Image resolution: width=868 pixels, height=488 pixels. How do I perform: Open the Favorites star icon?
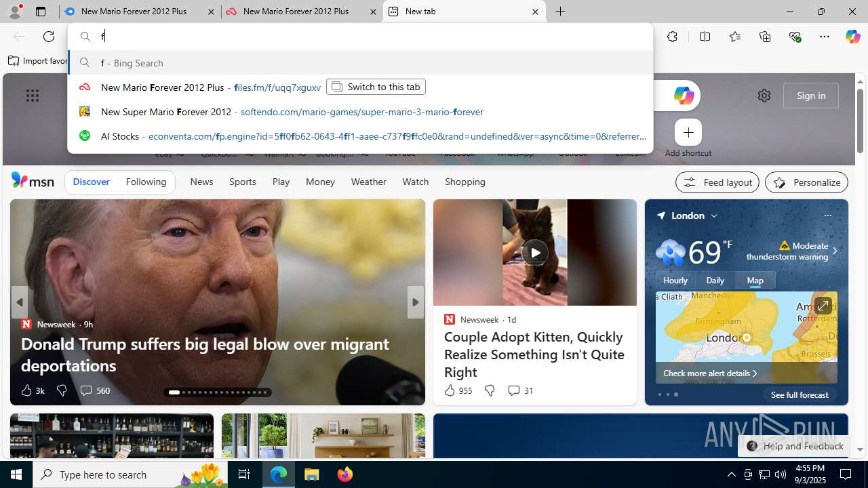pyautogui.click(x=735, y=37)
